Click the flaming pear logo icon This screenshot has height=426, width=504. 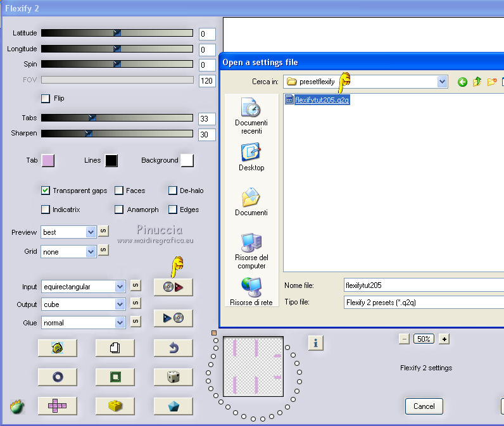(17, 406)
